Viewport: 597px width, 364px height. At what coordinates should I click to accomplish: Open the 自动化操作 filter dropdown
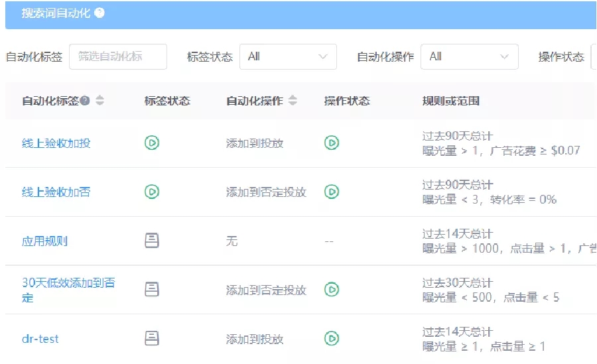469,57
